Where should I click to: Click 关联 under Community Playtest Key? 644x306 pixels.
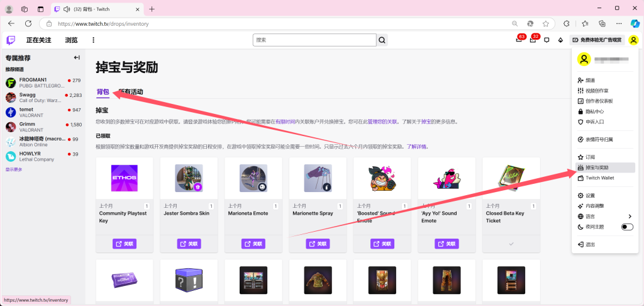pos(125,244)
